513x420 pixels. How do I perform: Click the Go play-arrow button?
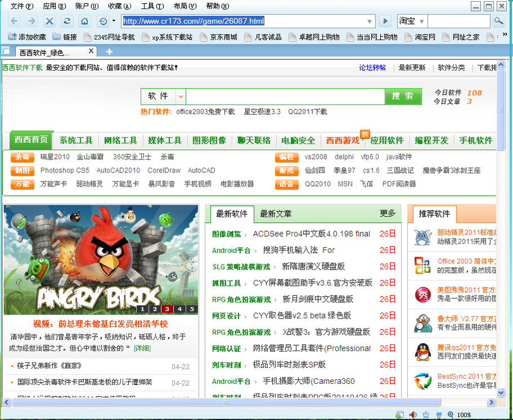(x=385, y=21)
